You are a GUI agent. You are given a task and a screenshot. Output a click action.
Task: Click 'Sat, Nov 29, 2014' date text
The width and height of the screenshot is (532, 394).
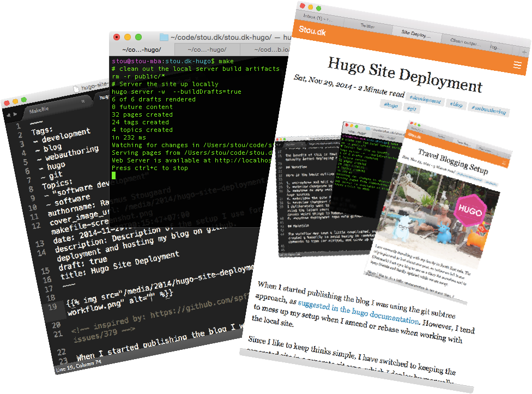click(x=323, y=81)
